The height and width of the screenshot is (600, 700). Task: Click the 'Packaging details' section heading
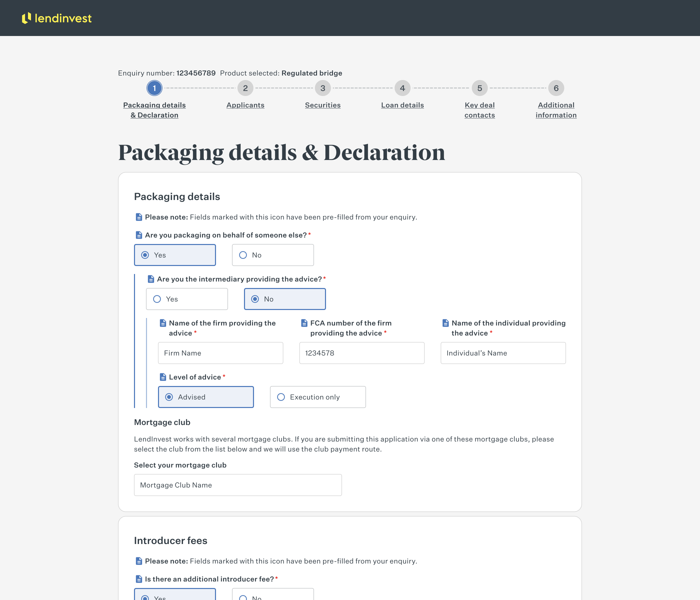click(x=177, y=197)
